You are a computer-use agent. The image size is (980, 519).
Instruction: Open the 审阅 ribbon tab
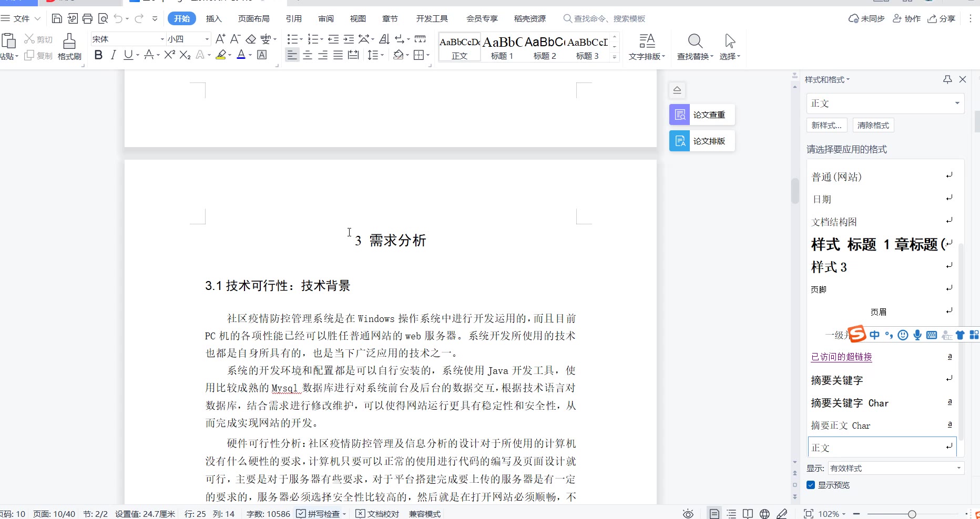pos(326,18)
